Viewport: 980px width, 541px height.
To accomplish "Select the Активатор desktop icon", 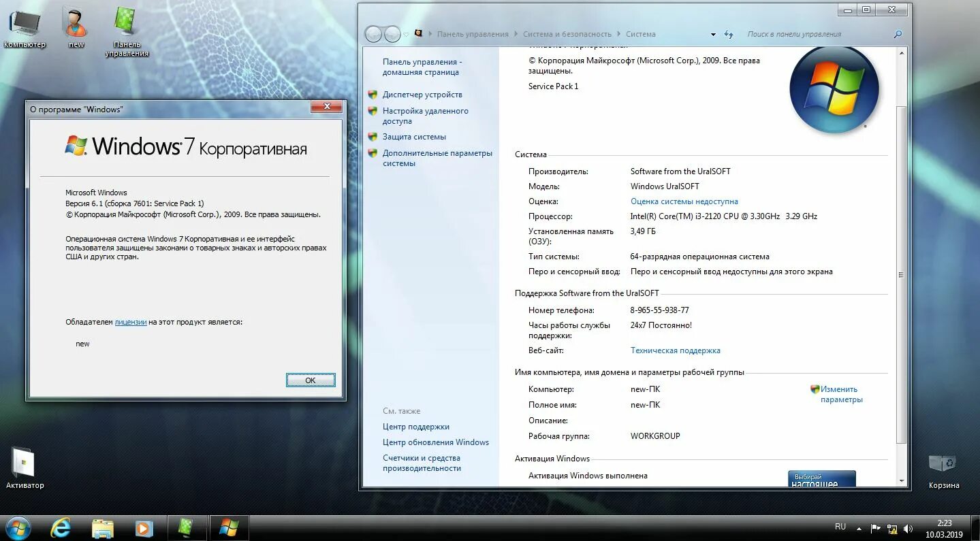I will click(25, 468).
